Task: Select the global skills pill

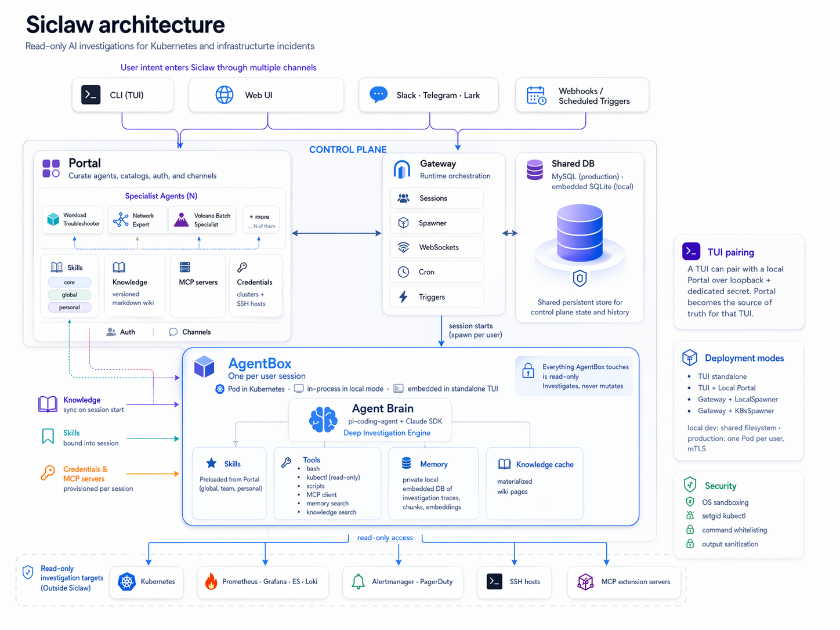Action: tap(70, 295)
